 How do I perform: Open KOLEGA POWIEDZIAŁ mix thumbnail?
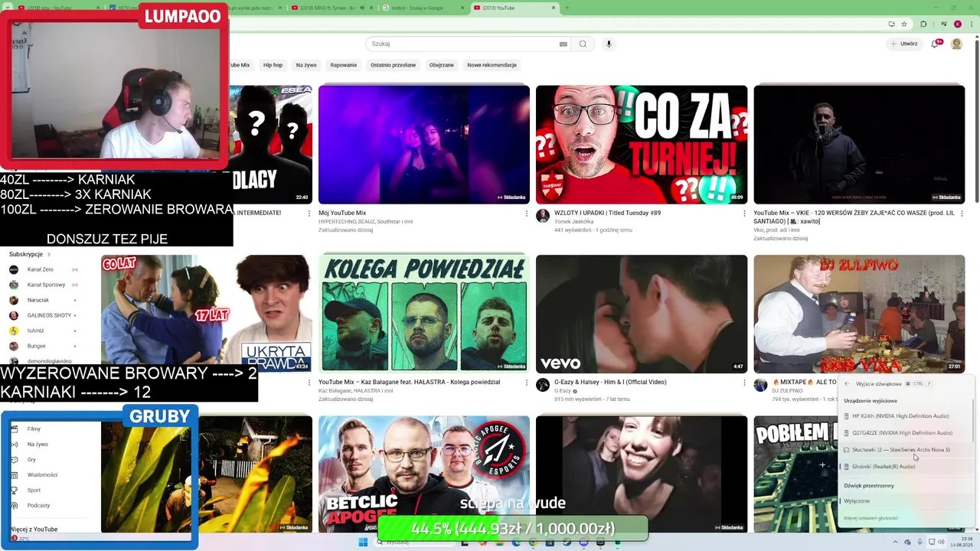[424, 314]
